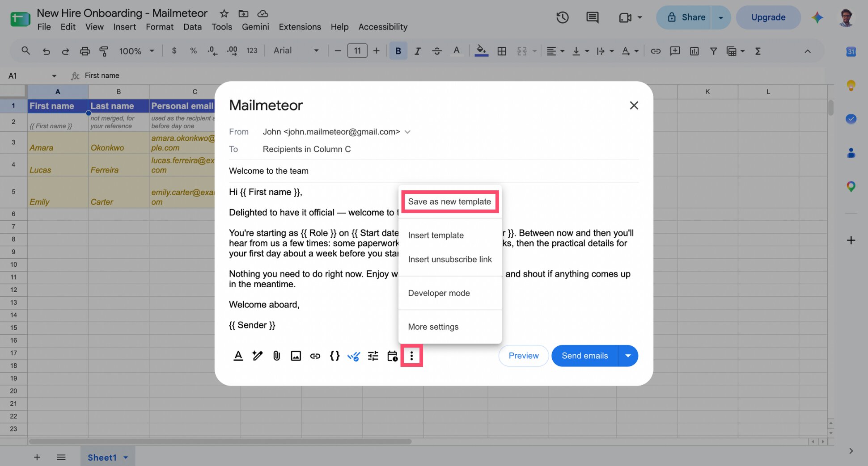Click the functions sigma icon
868x466 pixels.
coord(758,51)
